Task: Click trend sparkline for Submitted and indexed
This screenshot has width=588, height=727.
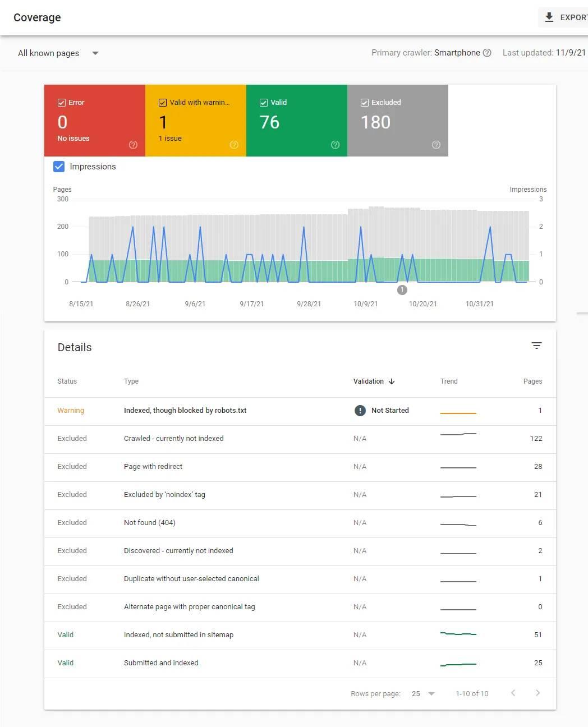Action: point(458,665)
